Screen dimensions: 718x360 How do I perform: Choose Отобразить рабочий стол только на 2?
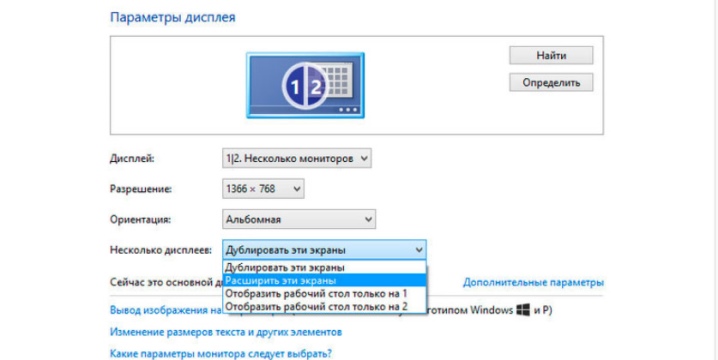[324, 306]
